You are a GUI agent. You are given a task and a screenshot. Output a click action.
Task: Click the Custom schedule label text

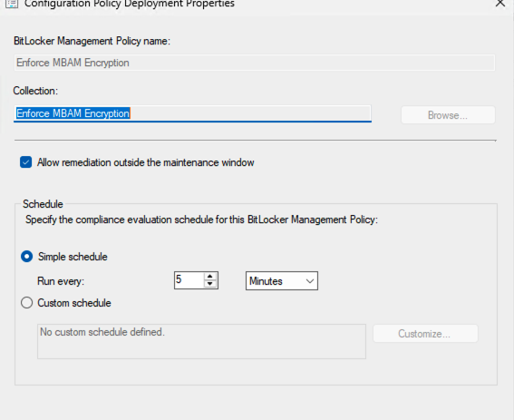(x=74, y=303)
